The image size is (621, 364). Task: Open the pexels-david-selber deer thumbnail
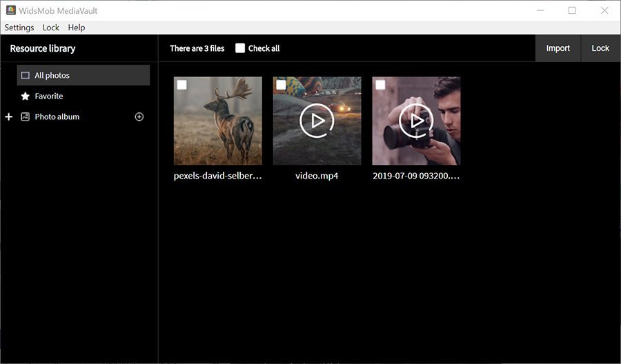coord(218,121)
